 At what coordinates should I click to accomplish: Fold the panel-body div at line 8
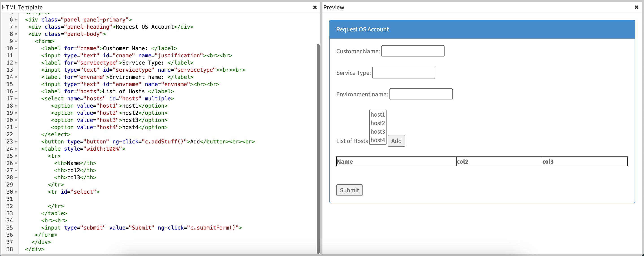tap(16, 34)
